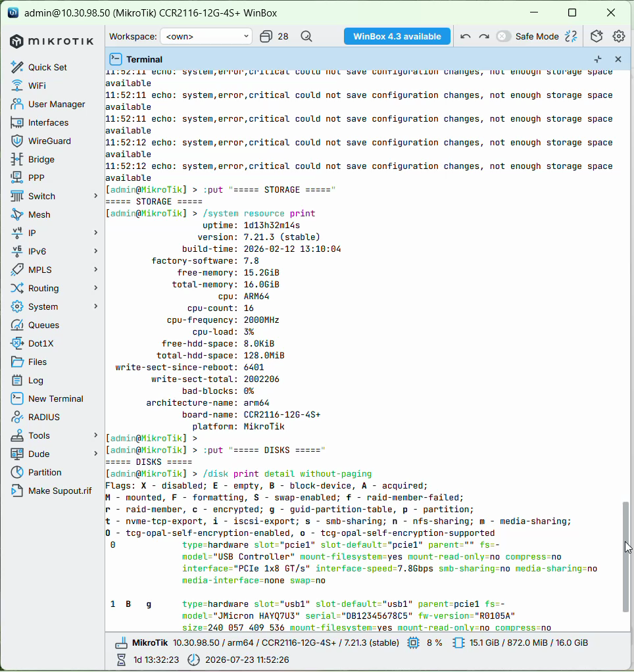Click the free-hdd-space value 8.0KiB
Image resolution: width=634 pixels, height=672 pixels.
tap(259, 344)
